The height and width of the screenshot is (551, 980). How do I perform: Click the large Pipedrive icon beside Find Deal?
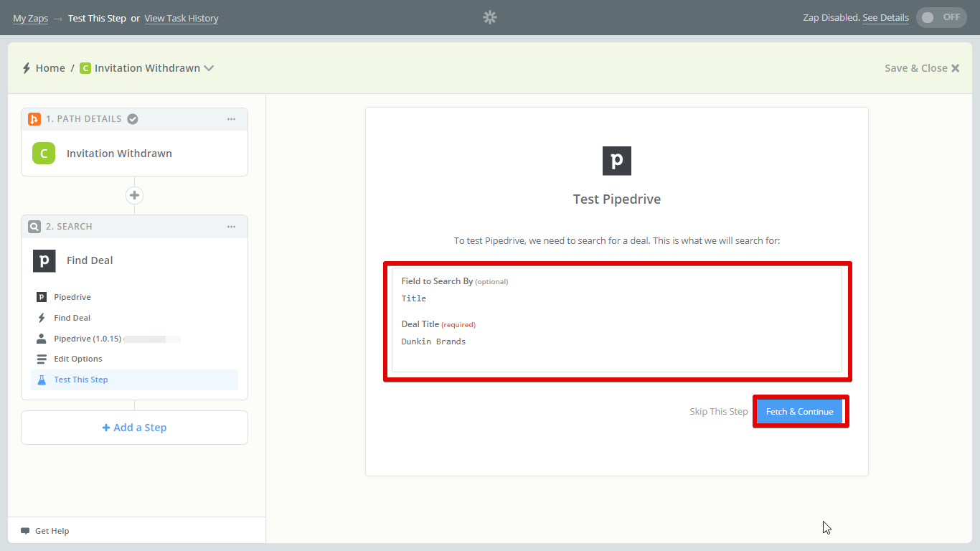point(44,260)
